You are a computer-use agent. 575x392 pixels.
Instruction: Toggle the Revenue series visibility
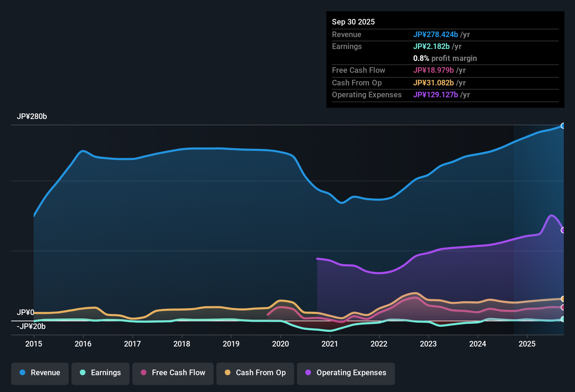tap(40, 373)
